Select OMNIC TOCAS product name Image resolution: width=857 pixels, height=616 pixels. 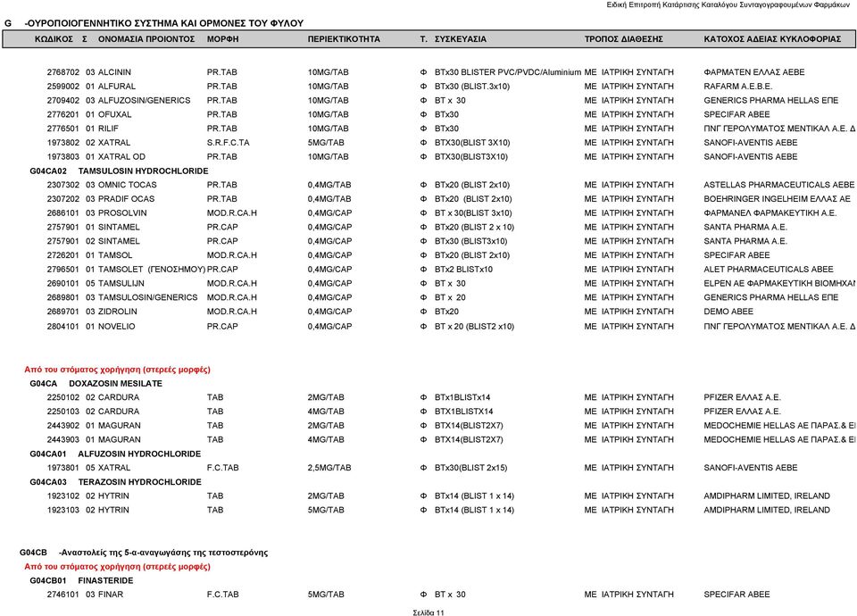128,185
